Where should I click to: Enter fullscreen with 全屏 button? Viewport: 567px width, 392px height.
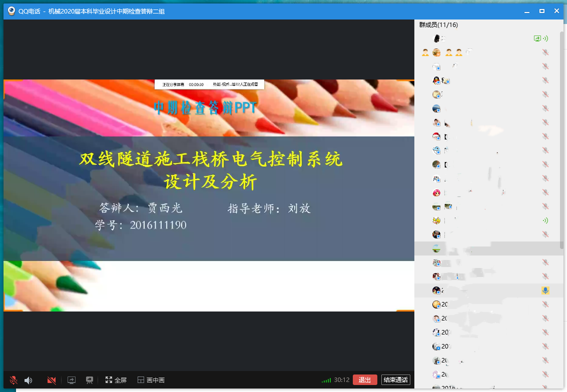pyautogui.click(x=116, y=380)
